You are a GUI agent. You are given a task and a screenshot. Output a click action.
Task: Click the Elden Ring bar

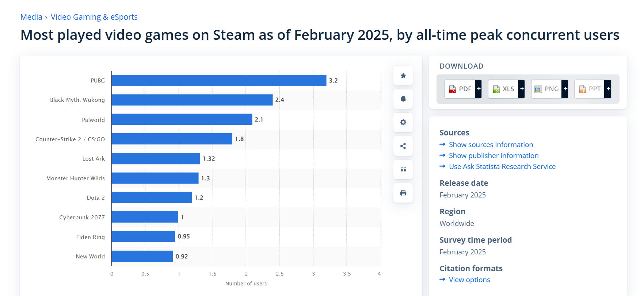[x=143, y=236]
